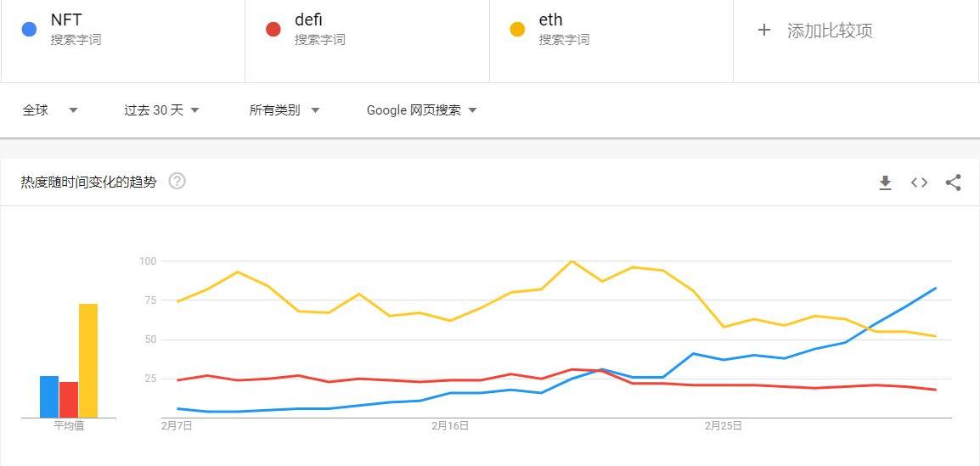Click the help question mark icon
The width and height of the screenshot is (980, 466).
pyautogui.click(x=177, y=181)
